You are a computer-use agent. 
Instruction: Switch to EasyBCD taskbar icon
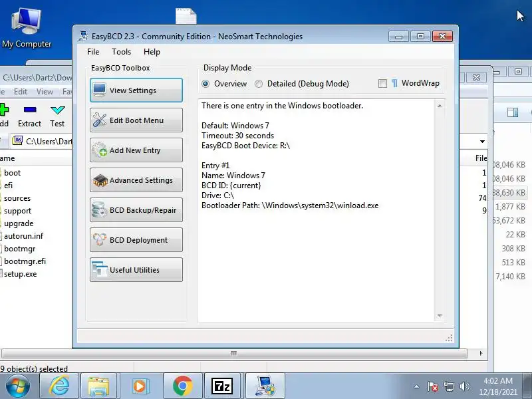point(265,386)
